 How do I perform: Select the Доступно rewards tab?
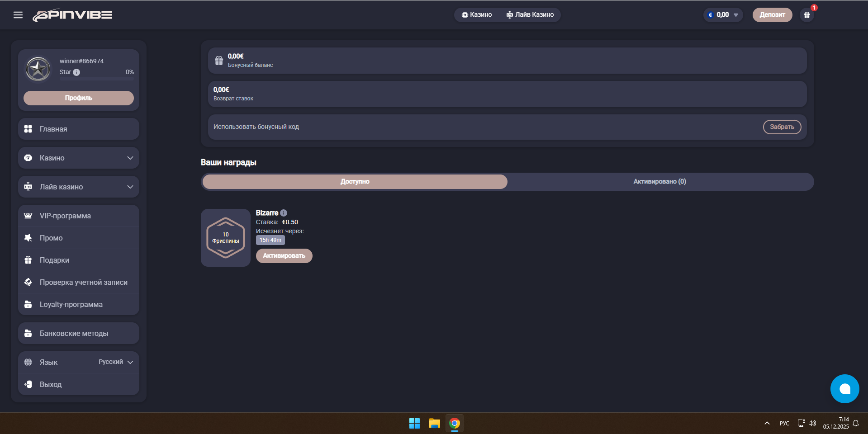coord(355,182)
